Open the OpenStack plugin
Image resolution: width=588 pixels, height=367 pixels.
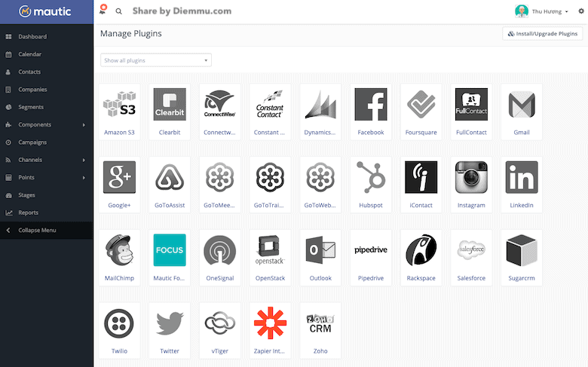[270, 258]
